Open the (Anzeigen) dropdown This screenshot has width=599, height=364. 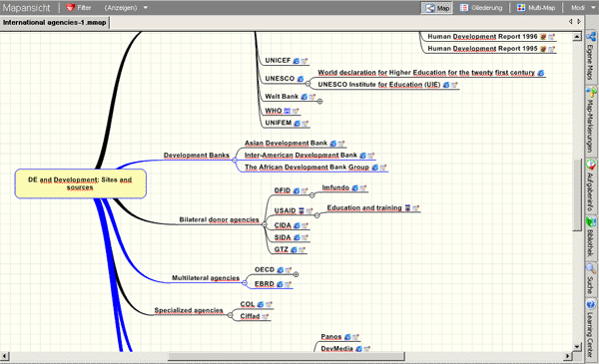[x=126, y=8]
